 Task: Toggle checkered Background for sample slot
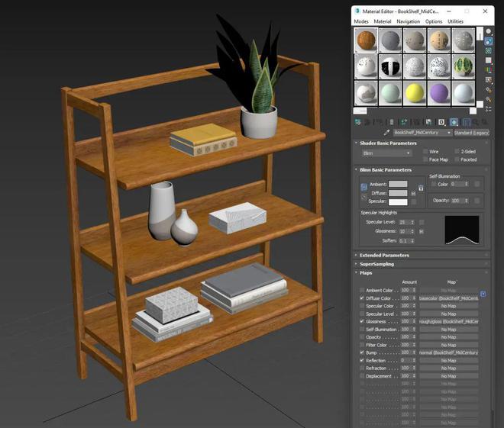pos(488,50)
